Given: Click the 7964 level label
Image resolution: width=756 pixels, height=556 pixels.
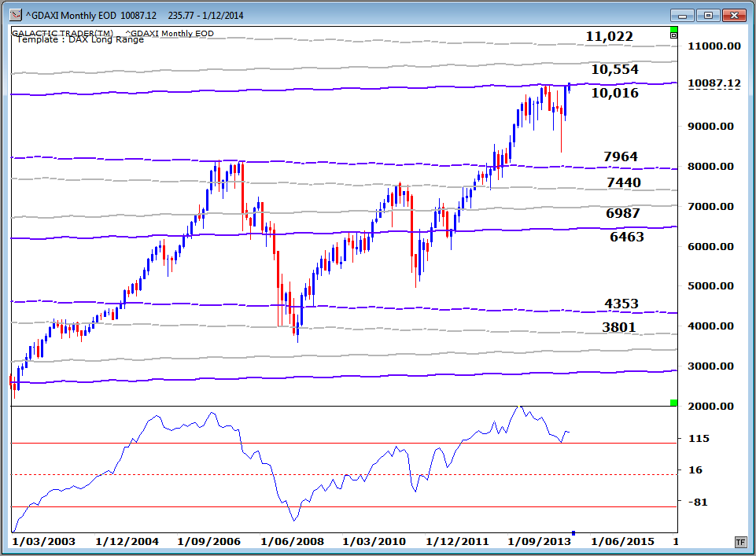Looking at the screenshot, I should tap(621, 156).
